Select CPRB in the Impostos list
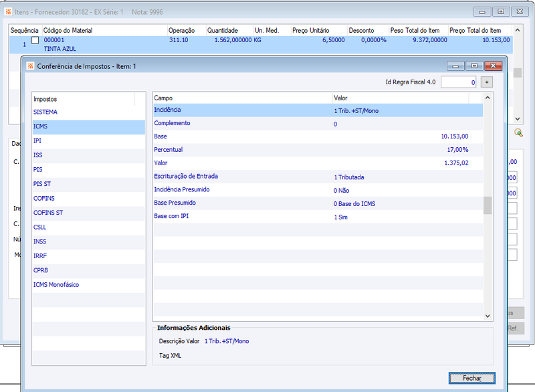 click(x=89, y=270)
